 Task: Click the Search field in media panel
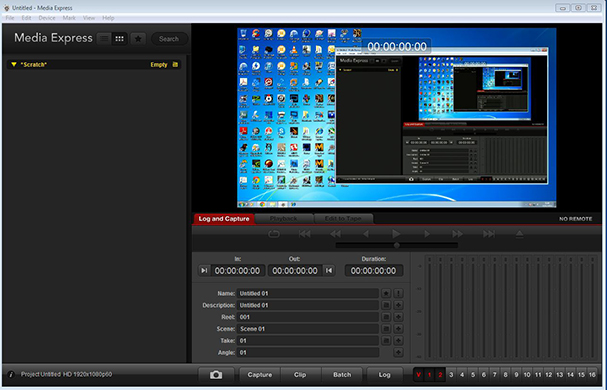[169, 39]
